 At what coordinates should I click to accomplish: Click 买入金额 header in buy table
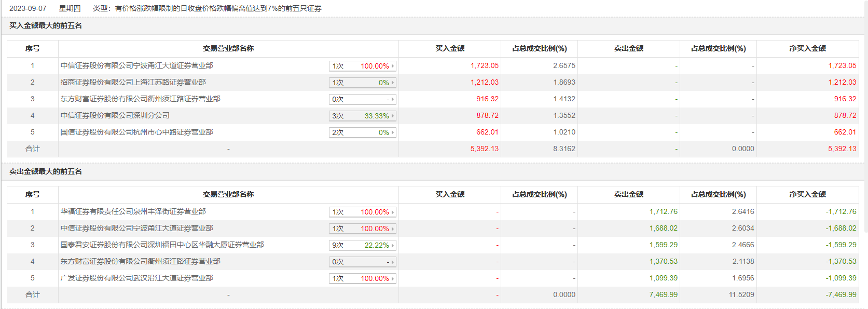click(x=449, y=48)
